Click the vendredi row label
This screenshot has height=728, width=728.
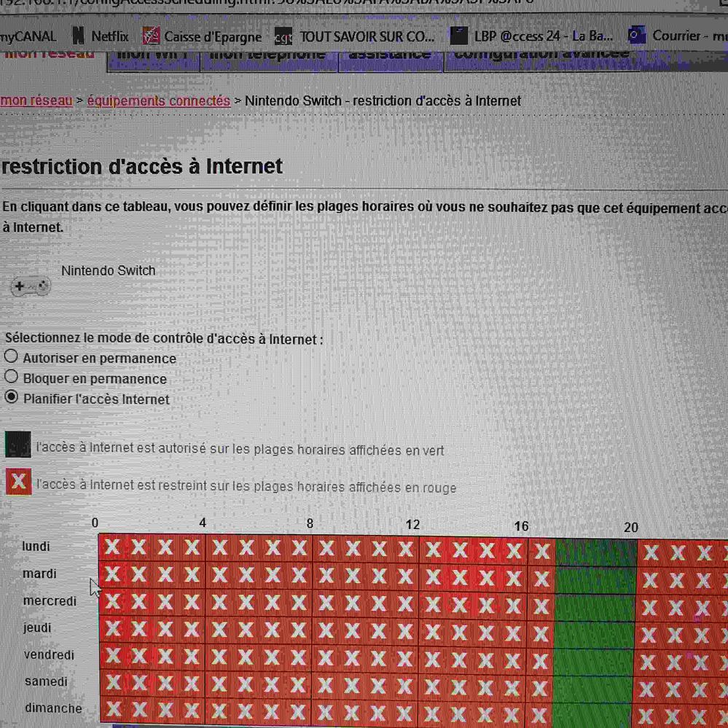[x=49, y=654]
